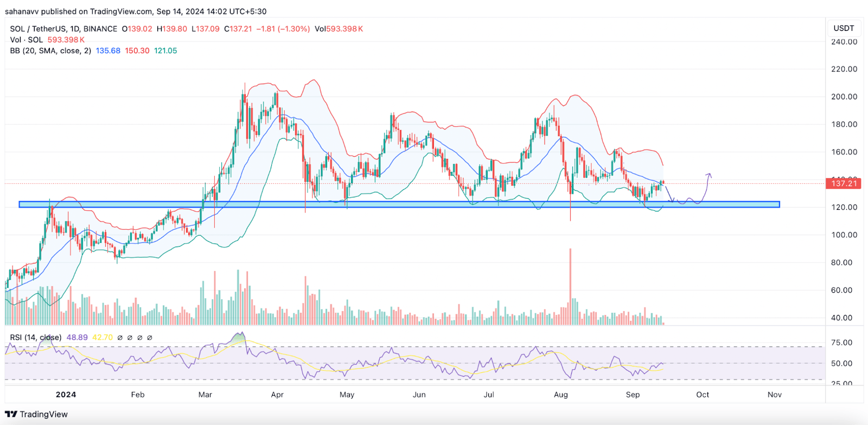Click the tall red August volume spike bar
The image size is (868, 425).
pos(570,286)
